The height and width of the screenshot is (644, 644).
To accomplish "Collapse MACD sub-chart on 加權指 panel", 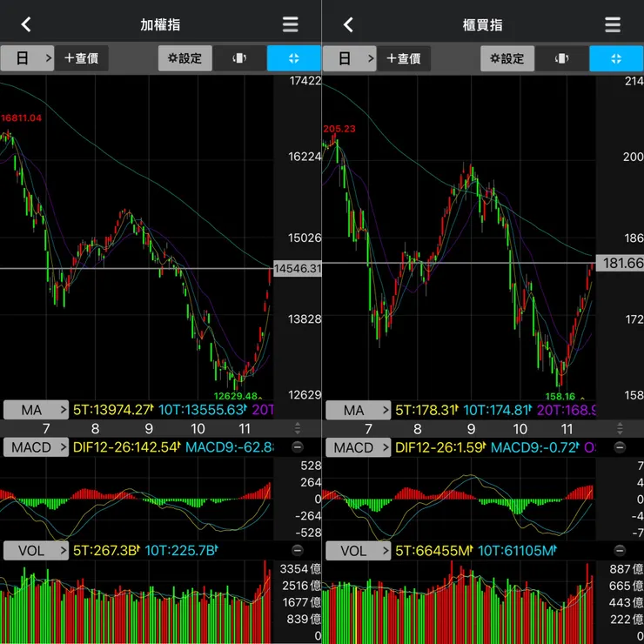I will [298, 446].
